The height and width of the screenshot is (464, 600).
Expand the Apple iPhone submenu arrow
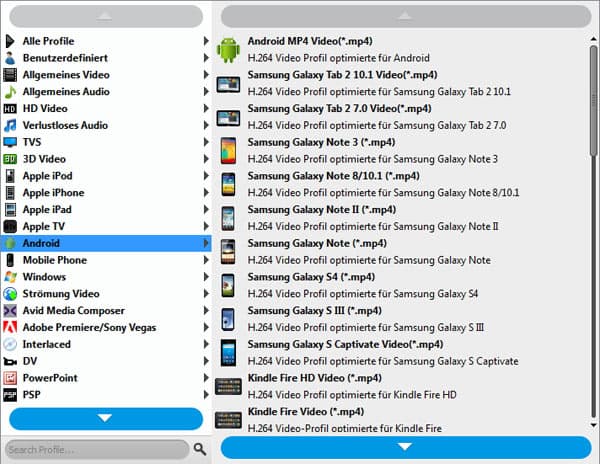coord(206,193)
